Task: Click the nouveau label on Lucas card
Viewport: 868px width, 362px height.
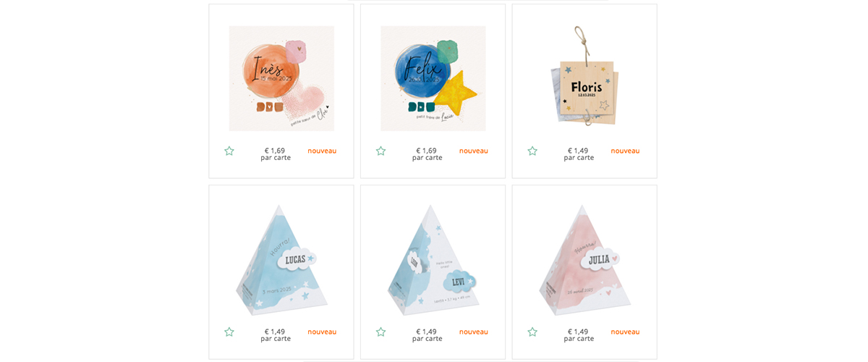Action: pyautogui.click(x=322, y=332)
